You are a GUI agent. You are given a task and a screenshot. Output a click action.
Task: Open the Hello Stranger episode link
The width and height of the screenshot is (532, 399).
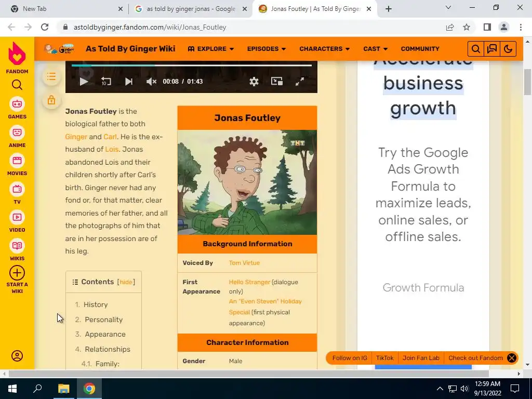click(x=249, y=282)
